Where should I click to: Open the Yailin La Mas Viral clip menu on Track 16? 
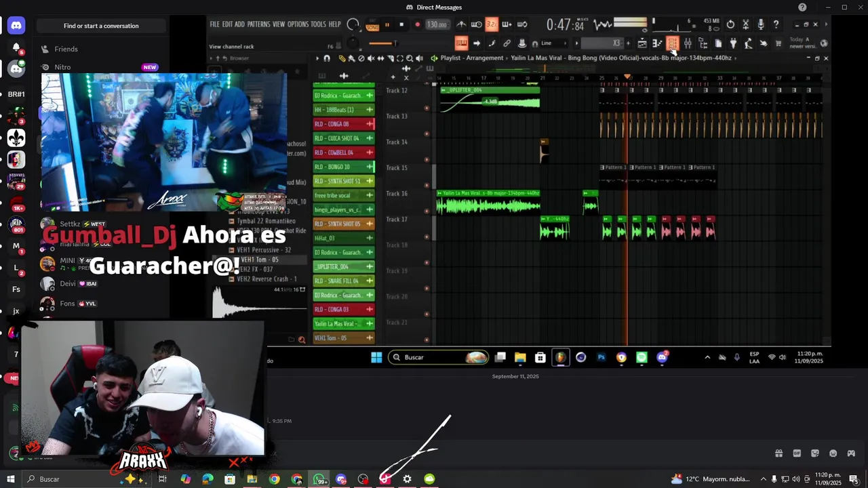pos(439,193)
